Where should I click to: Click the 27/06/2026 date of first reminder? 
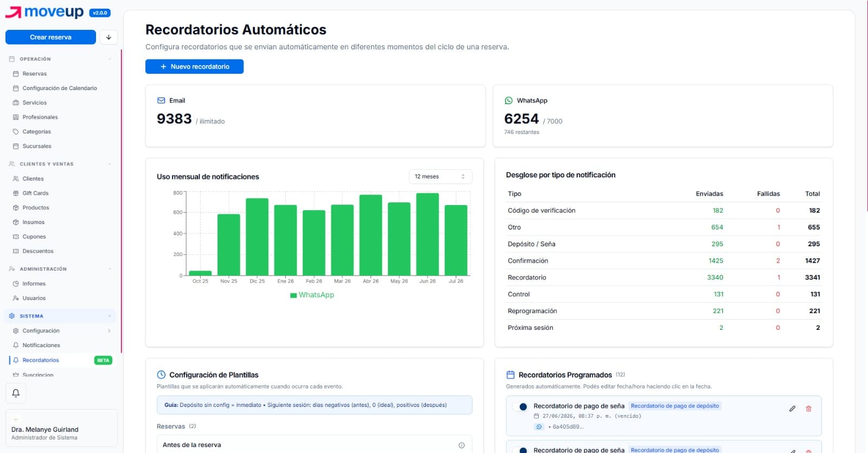(559, 416)
